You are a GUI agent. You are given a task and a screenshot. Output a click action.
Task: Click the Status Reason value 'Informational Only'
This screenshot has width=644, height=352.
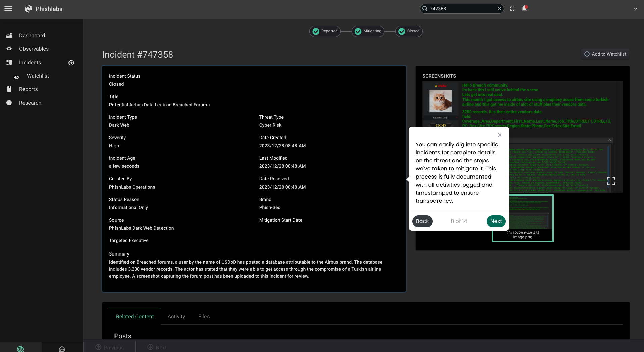[x=129, y=208]
